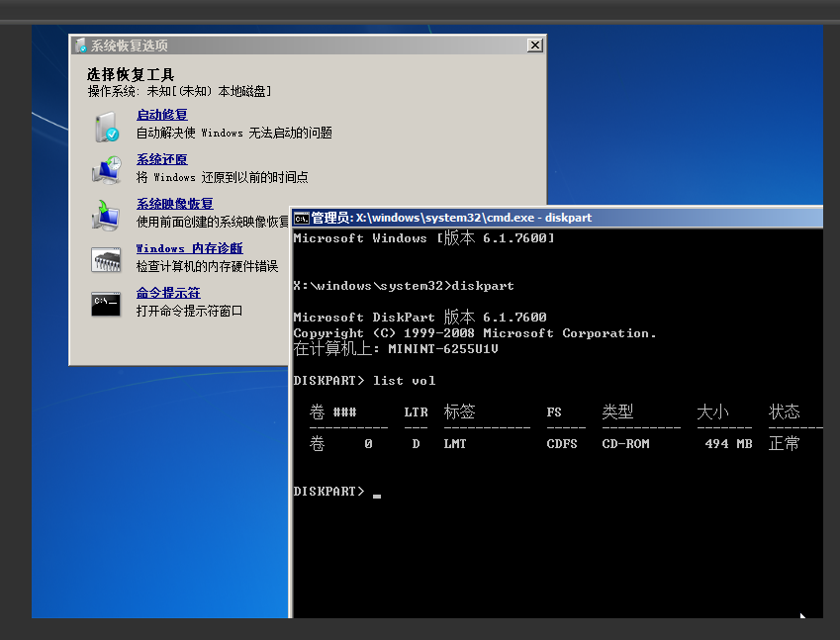Click the cmd.exe diskpart window title bar
The image size is (840, 640).
[557, 218]
